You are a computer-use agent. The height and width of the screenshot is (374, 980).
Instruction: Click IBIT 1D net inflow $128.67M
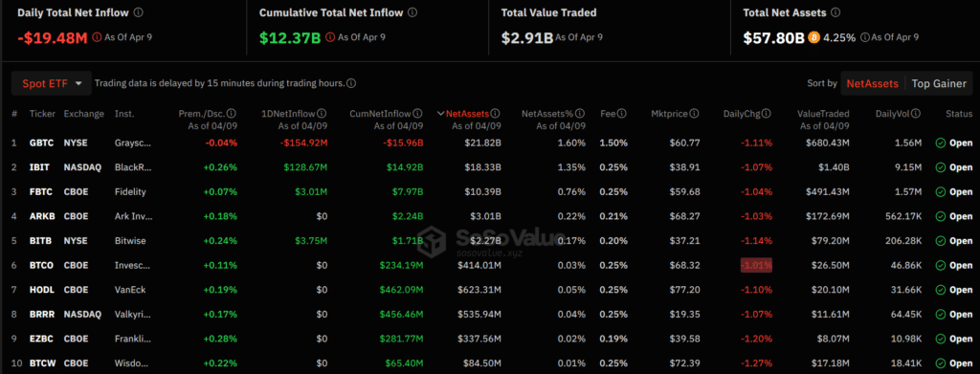tap(305, 167)
